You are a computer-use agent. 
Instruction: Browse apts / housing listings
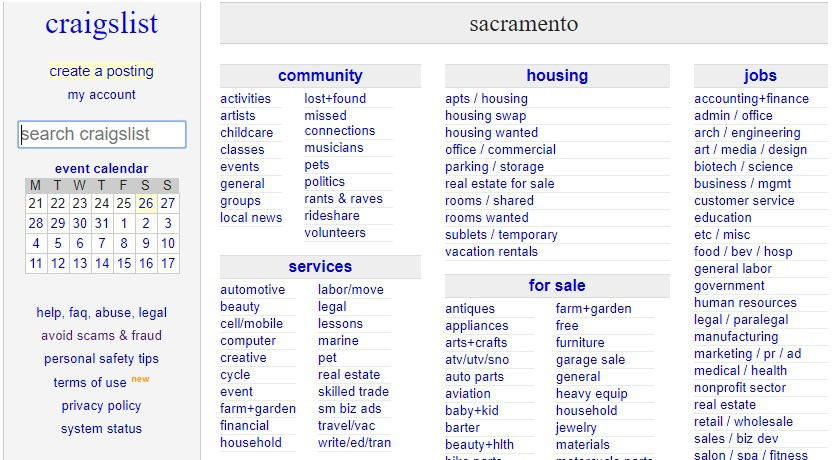486,99
